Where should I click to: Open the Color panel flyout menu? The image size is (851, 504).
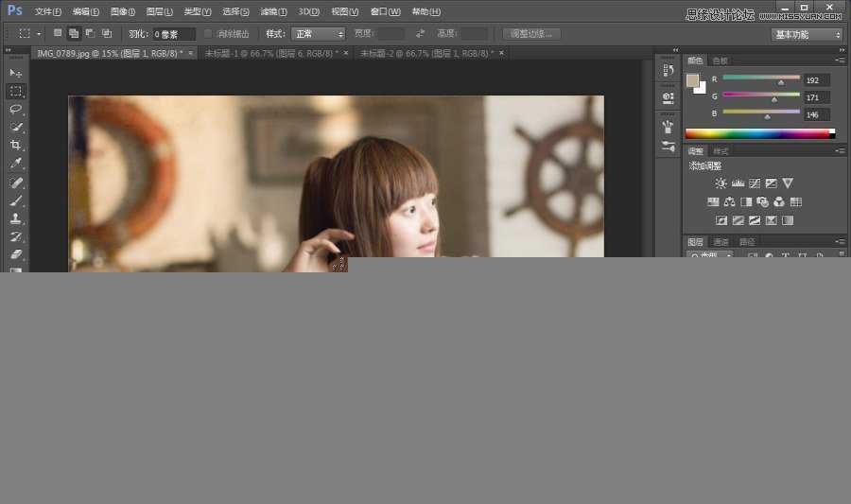pyautogui.click(x=841, y=61)
